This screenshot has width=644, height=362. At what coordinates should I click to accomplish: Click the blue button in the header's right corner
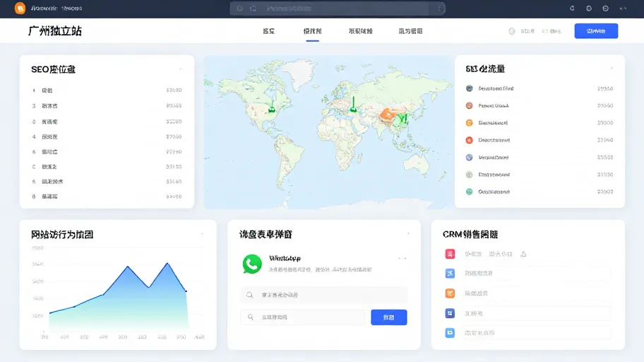pos(596,31)
